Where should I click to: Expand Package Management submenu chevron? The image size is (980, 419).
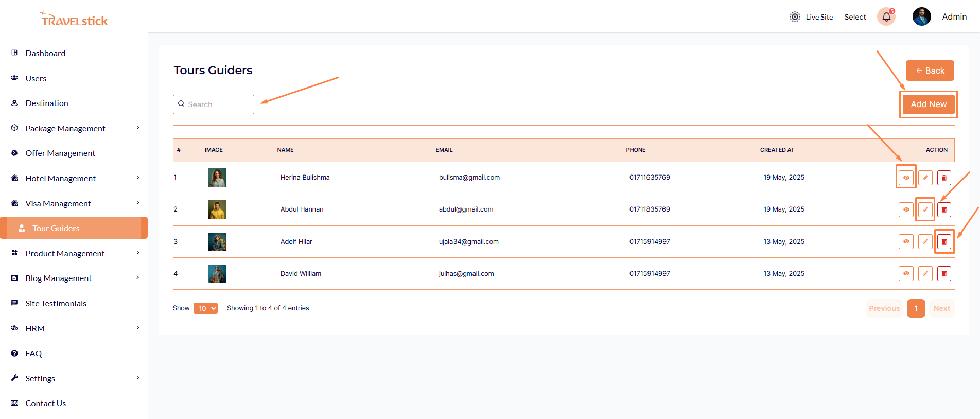(x=137, y=128)
